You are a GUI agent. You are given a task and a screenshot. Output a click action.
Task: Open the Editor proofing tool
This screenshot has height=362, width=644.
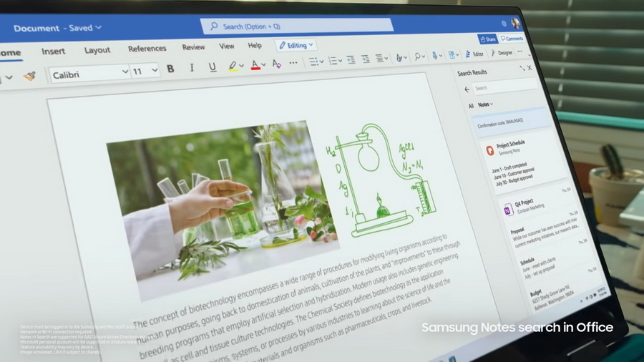(474, 54)
